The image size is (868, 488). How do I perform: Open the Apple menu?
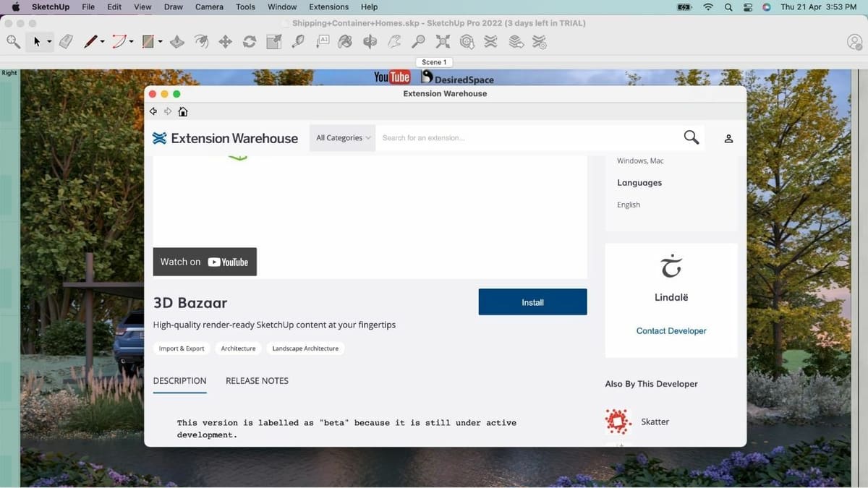coord(16,7)
